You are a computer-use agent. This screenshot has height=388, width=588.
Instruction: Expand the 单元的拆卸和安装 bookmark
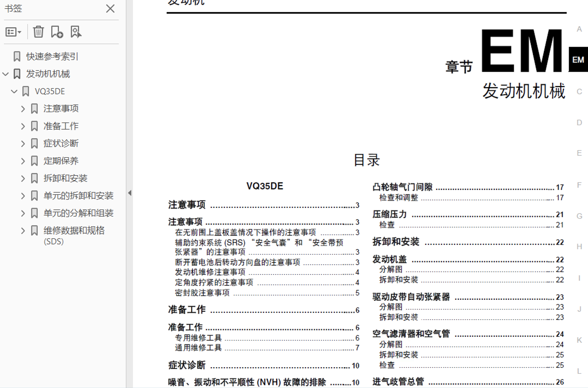[23, 196]
